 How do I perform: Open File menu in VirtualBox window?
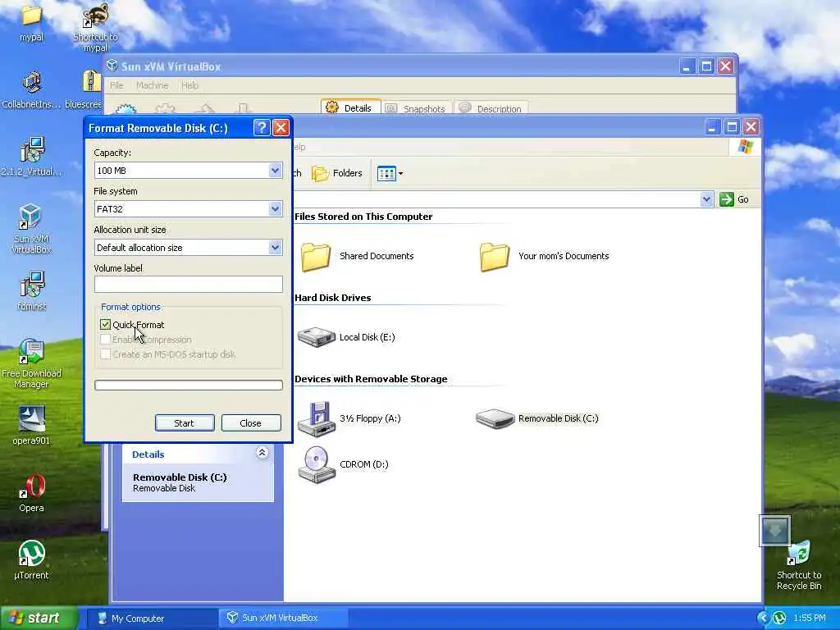click(116, 85)
